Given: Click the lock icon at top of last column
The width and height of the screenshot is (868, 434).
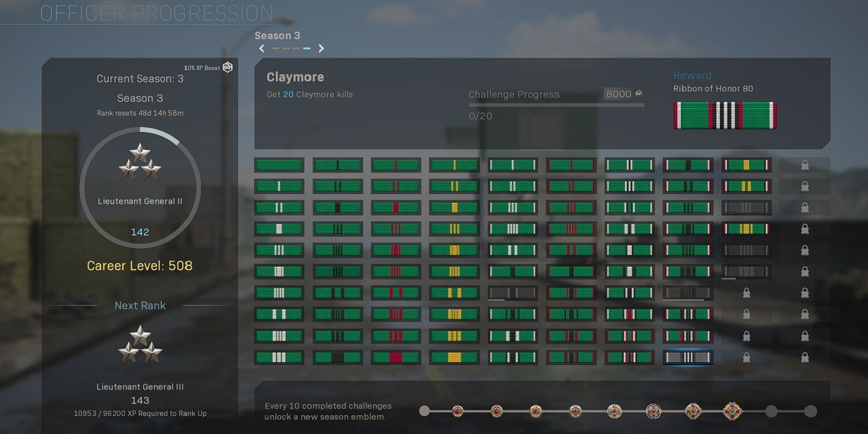Looking at the screenshot, I should click(x=804, y=166).
